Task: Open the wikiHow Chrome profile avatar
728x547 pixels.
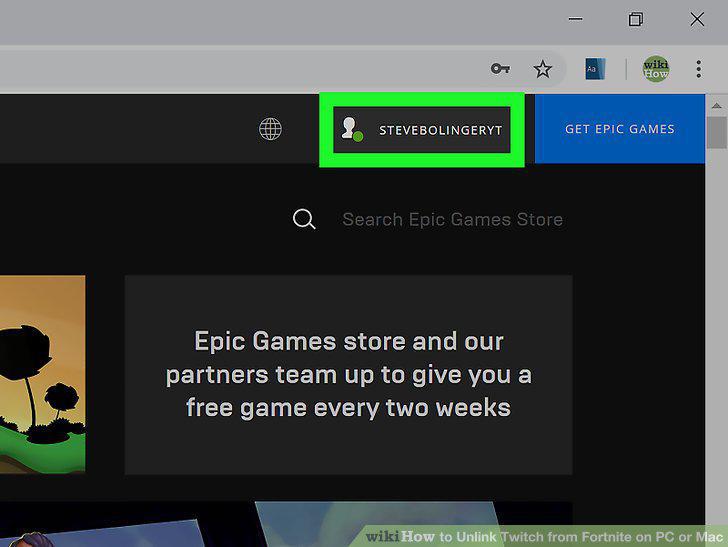Action: coord(656,69)
